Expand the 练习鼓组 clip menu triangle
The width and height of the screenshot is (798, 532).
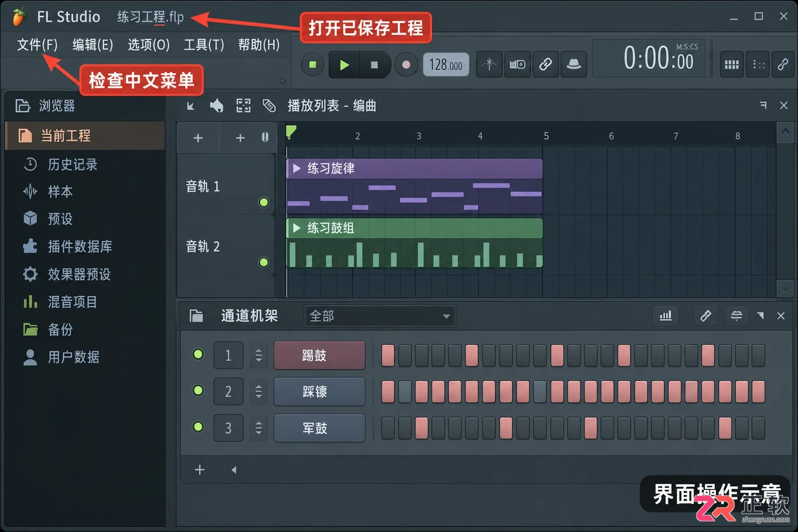pos(296,228)
